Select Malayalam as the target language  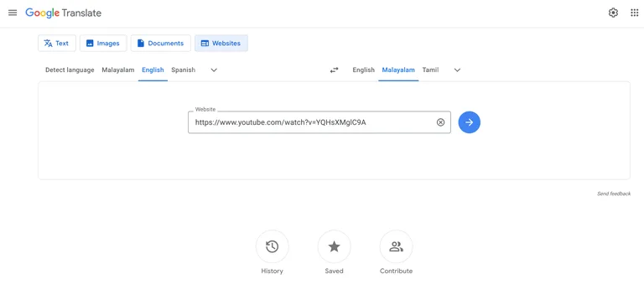coord(398,70)
